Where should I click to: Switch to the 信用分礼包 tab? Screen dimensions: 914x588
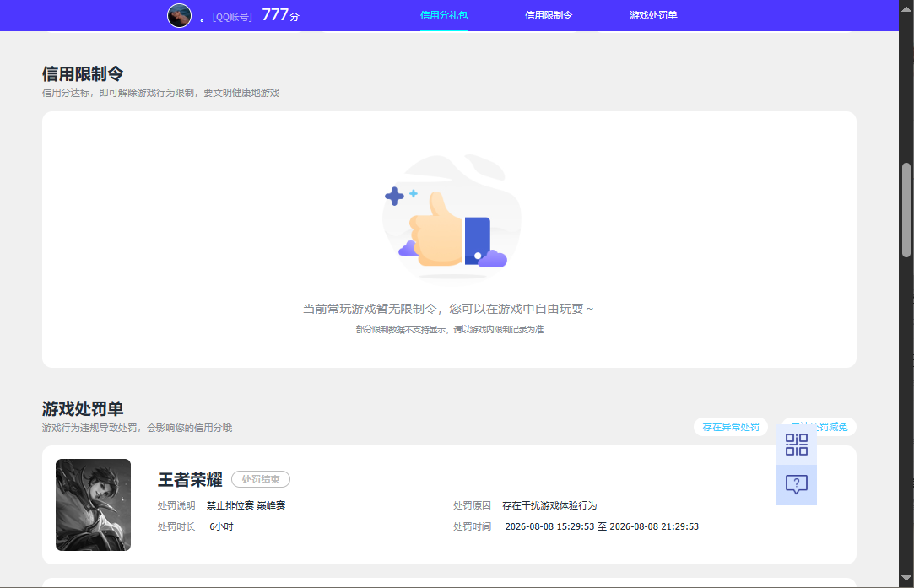pyautogui.click(x=444, y=16)
